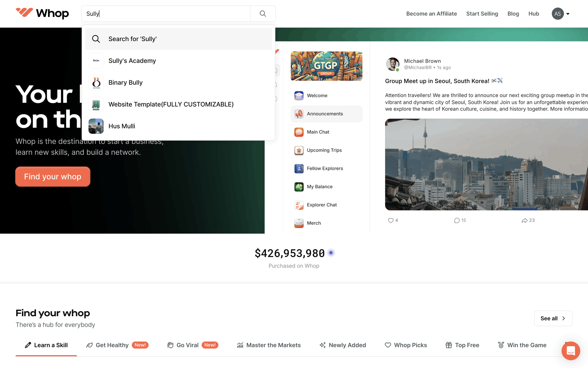588x368 pixels.
Task: Click the Get Healthy leaf icon
Action: coord(89,345)
